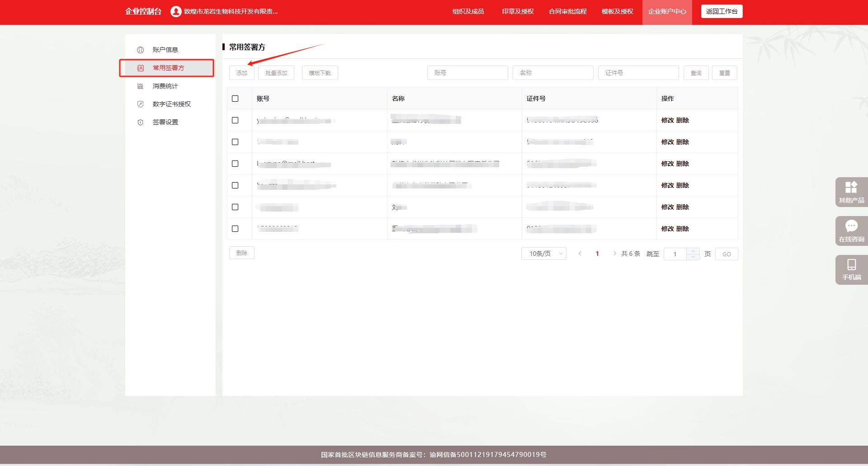Viewport: 868px width, 466px height.
Task: Select 常用签署方 in sidebar
Action: coord(168,68)
